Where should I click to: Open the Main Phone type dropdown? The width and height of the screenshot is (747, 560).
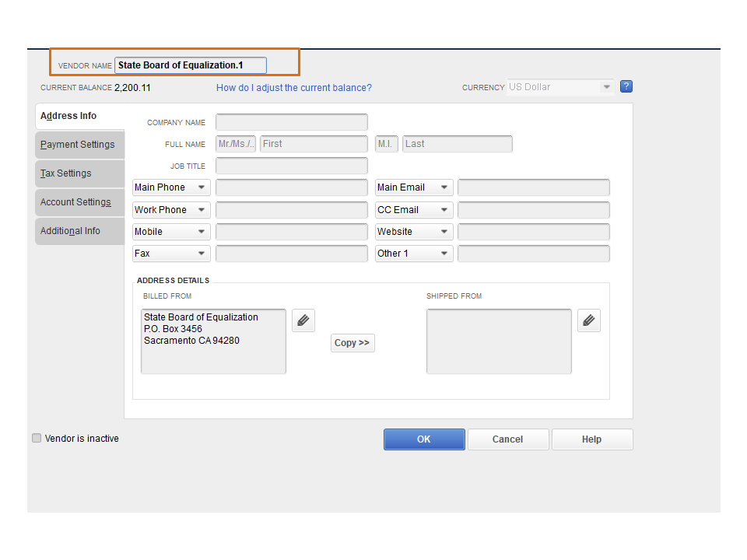[x=171, y=187]
